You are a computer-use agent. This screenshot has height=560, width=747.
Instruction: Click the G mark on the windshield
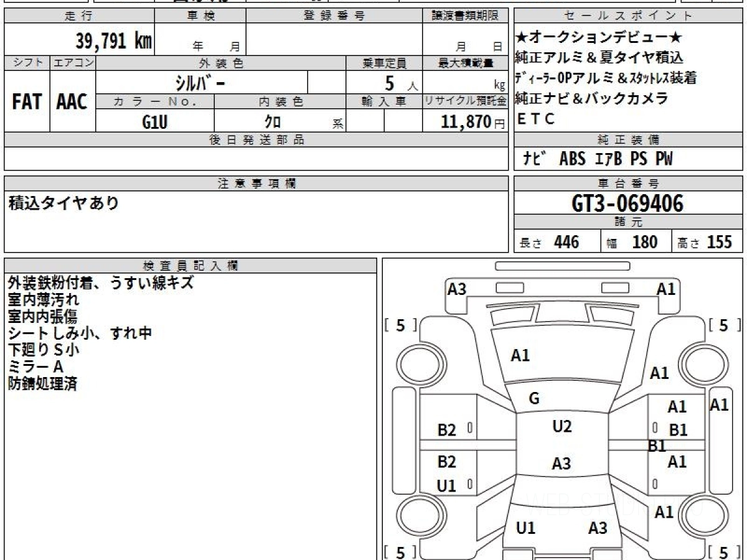534,399
